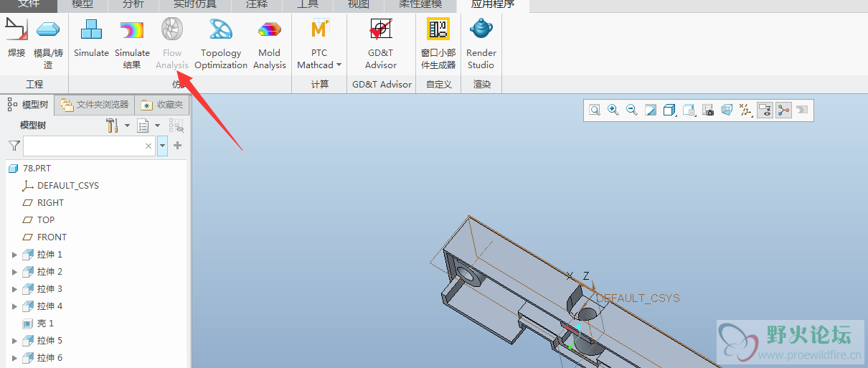Launch Render Studio
The height and width of the screenshot is (368, 868).
[x=481, y=43]
